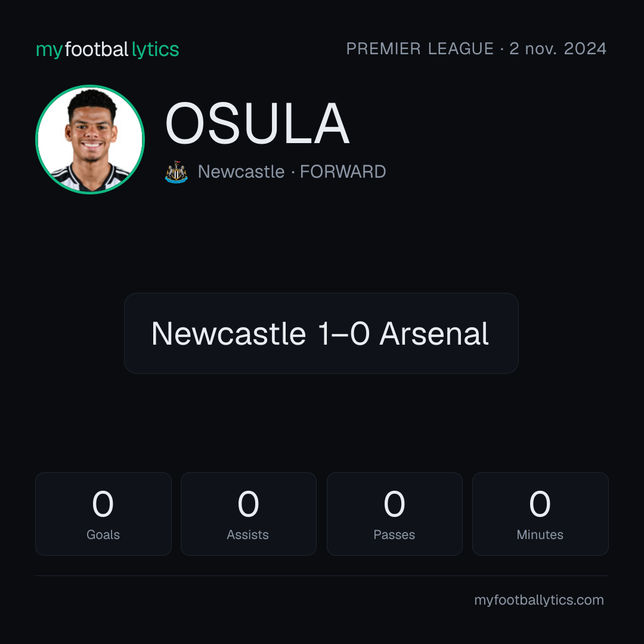
Task: Open the myfootballytics.com footer link
Action: (x=539, y=600)
